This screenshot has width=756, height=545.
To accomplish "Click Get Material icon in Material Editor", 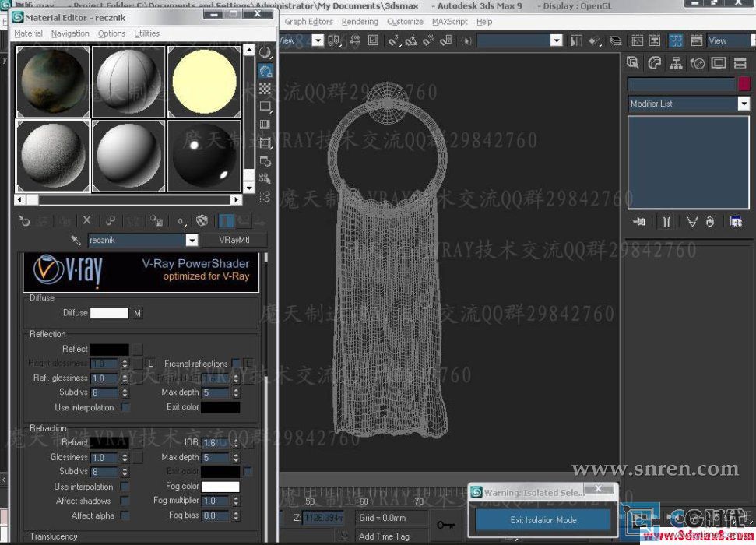I will pos(24,221).
